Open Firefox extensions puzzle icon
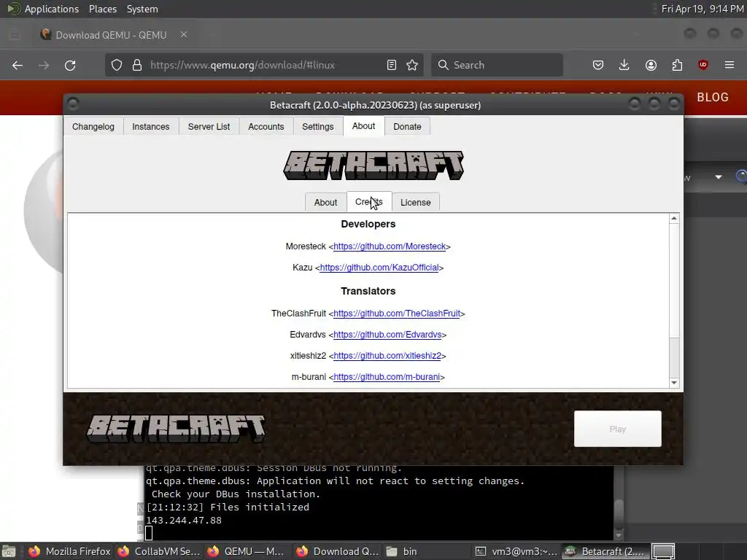Viewport: 747px width, 560px height. (x=677, y=65)
